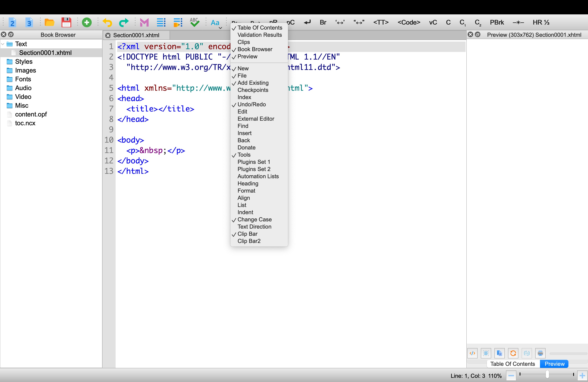The image size is (588, 382).
Task: Adjust the zoom slider handle
Action: [x=547, y=374]
